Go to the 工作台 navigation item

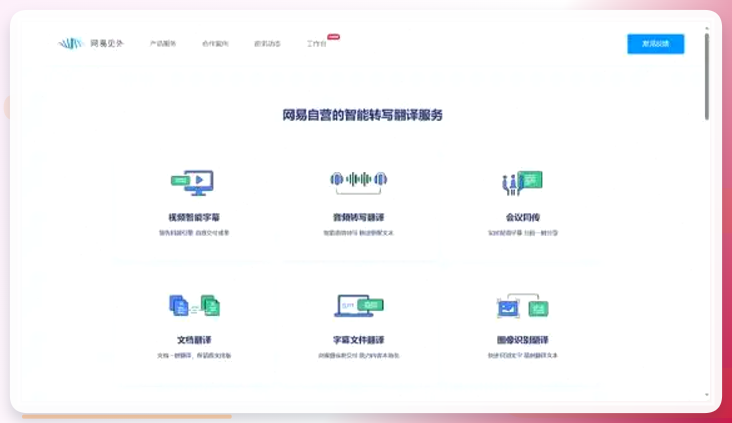click(x=317, y=43)
